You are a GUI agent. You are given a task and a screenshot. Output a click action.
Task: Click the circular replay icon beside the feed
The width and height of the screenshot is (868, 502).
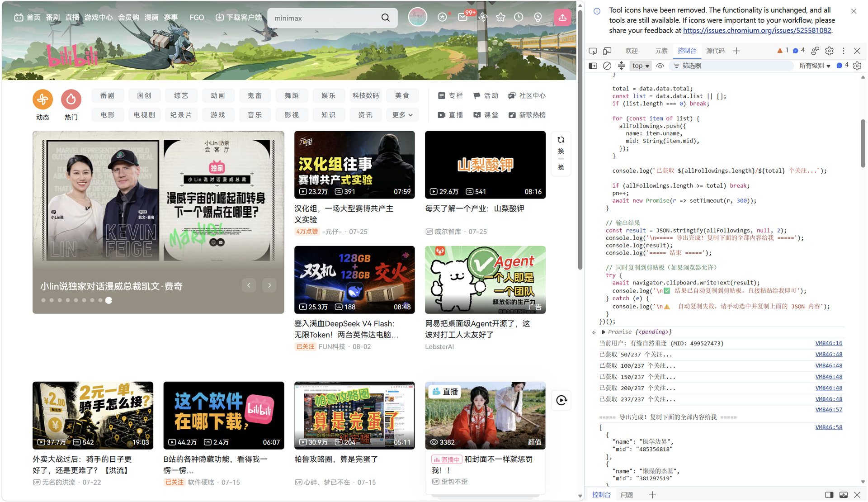pos(561,400)
